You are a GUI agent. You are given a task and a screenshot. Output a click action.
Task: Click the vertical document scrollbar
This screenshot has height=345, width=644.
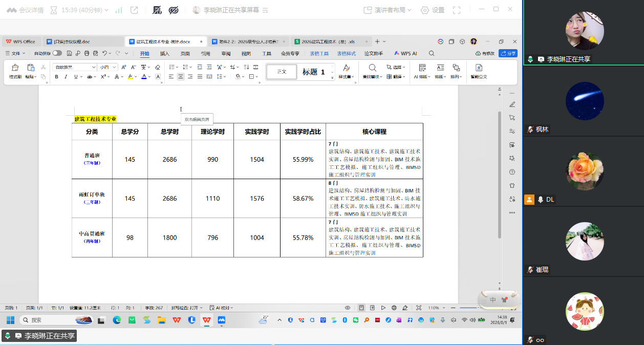point(500,174)
